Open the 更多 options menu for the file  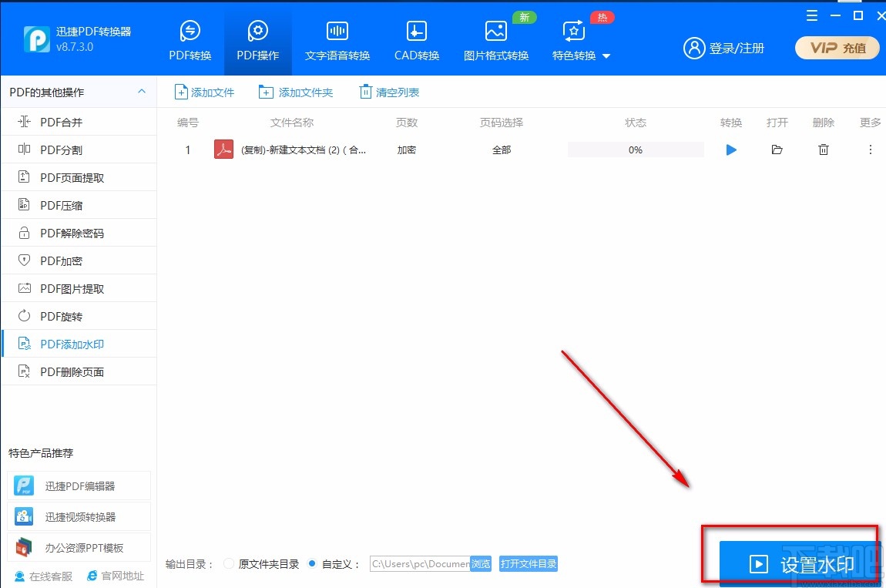pyautogui.click(x=870, y=150)
